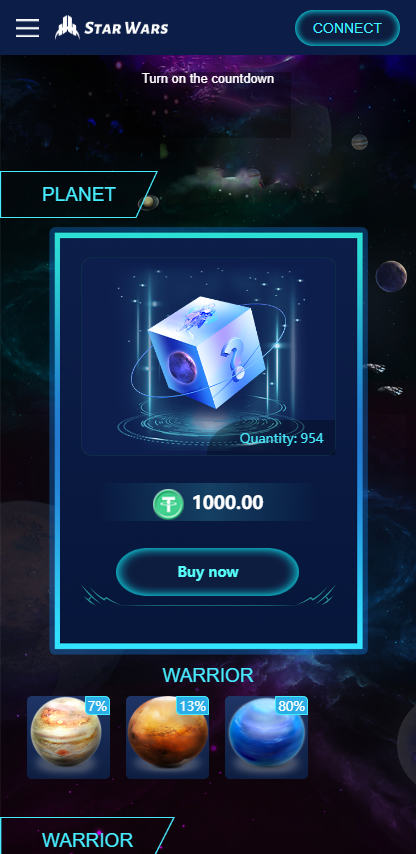The width and height of the screenshot is (416, 854).
Task: Click the question mark on the cube
Action: [x=234, y=357]
